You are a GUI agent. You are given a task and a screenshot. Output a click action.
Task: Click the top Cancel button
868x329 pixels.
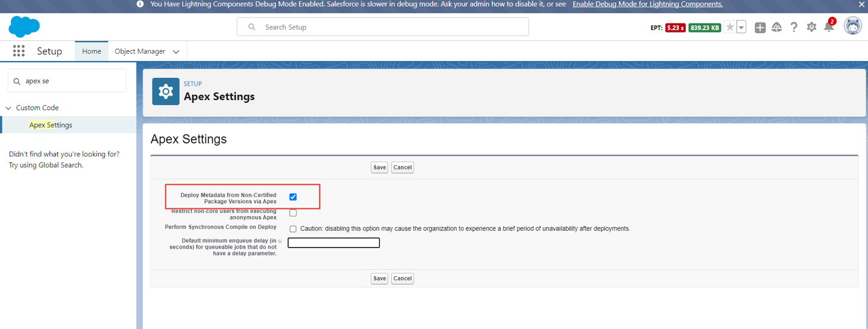(x=403, y=167)
